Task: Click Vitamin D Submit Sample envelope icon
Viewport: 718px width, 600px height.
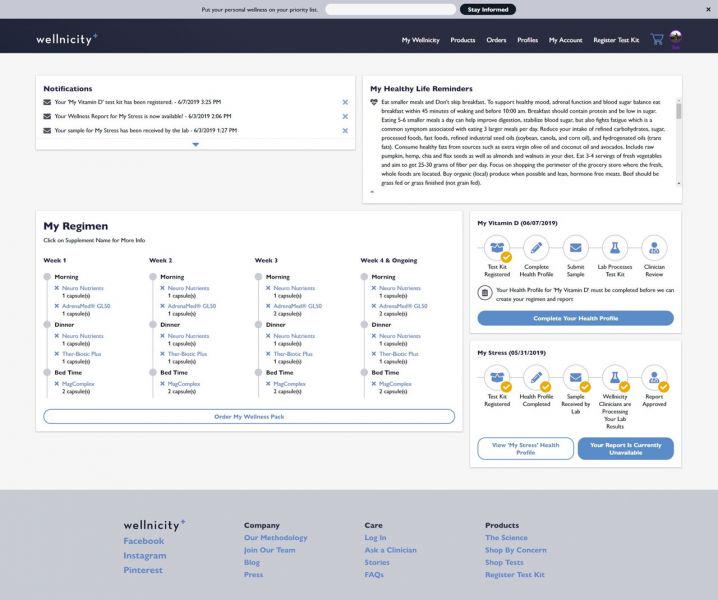Action: (x=576, y=248)
